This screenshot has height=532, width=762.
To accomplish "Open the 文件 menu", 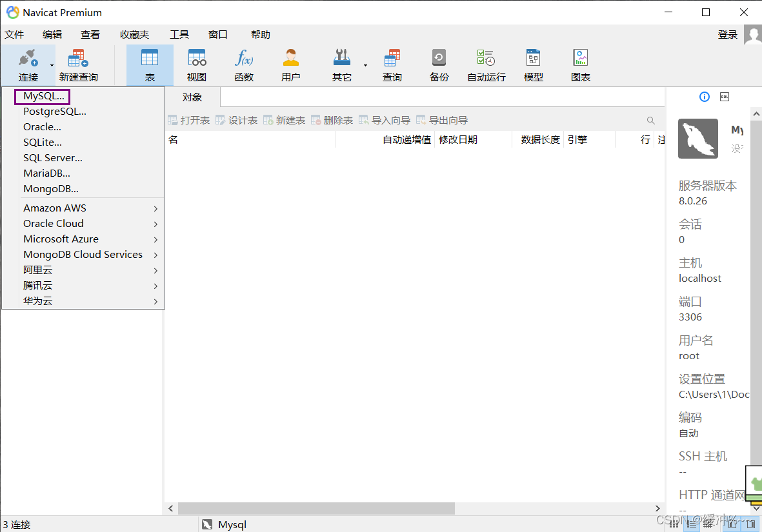I will pos(14,34).
